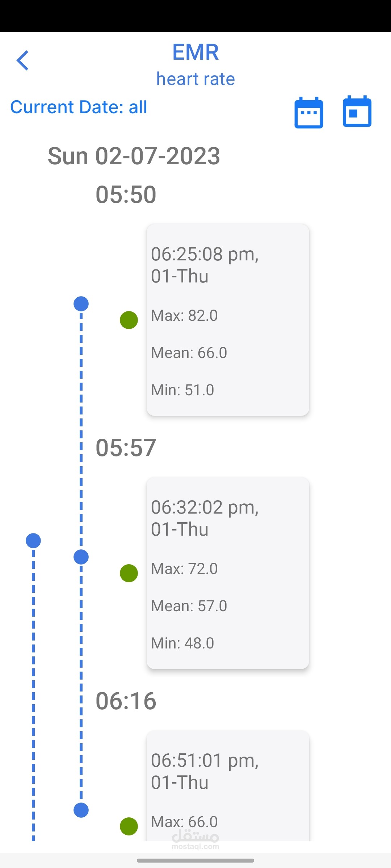Expand the 06:16 time group
Image resolution: width=391 pixels, height=868 pixels.
point(126,701)
